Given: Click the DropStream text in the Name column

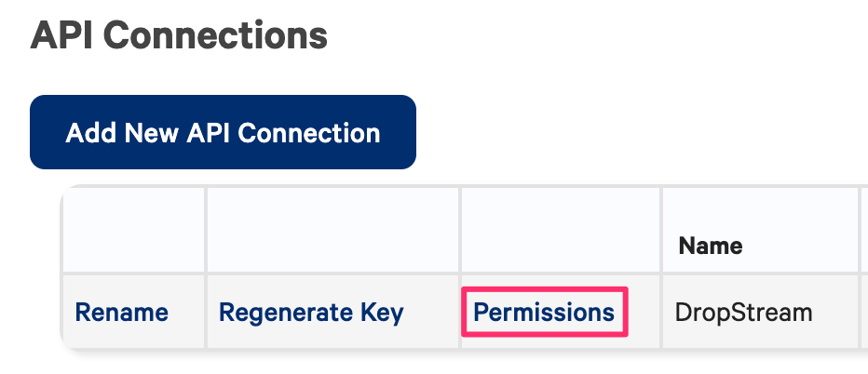Looking at the screenshot, I should 744,313.
